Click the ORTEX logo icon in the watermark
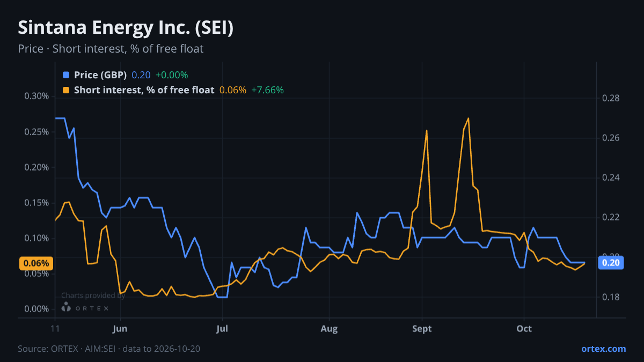 pos(66,307)
